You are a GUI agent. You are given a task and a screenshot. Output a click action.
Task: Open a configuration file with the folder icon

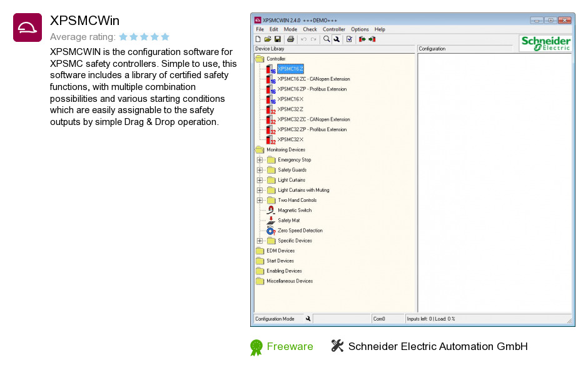point(268,39)
